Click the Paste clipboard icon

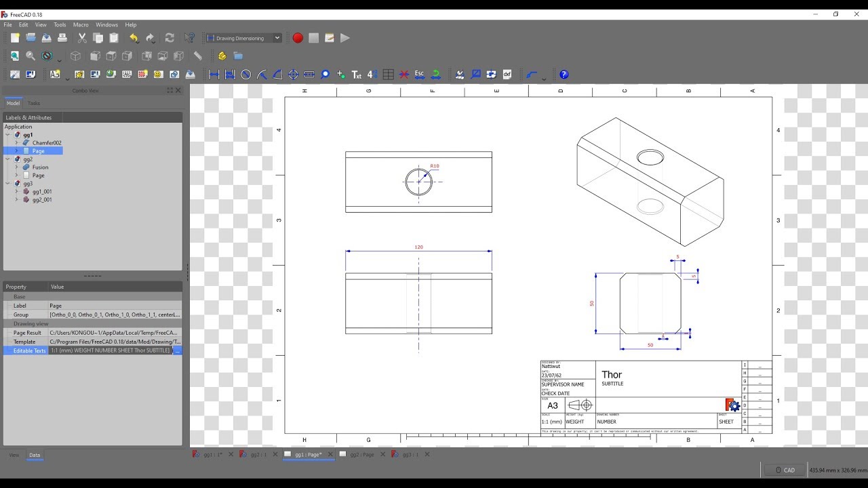click(x=114, y=38)
